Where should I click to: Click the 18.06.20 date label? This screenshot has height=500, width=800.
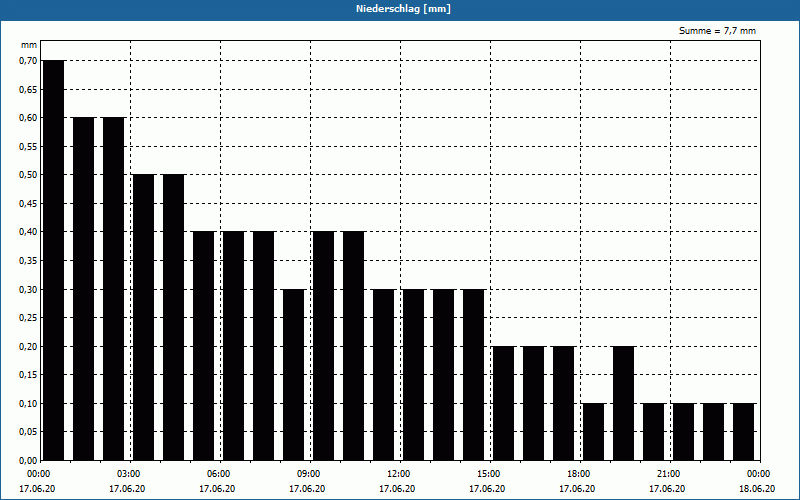(x=757, y=489)
